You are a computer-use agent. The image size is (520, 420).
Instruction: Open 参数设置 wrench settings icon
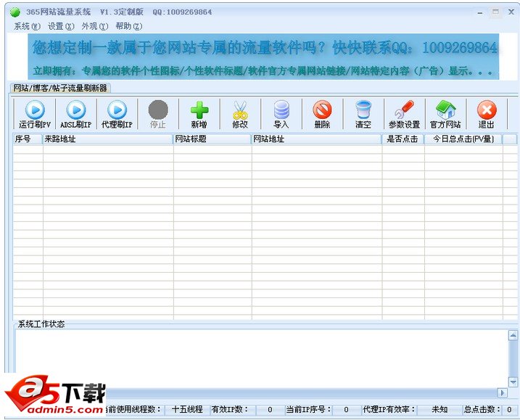click(x=404, y=110)
